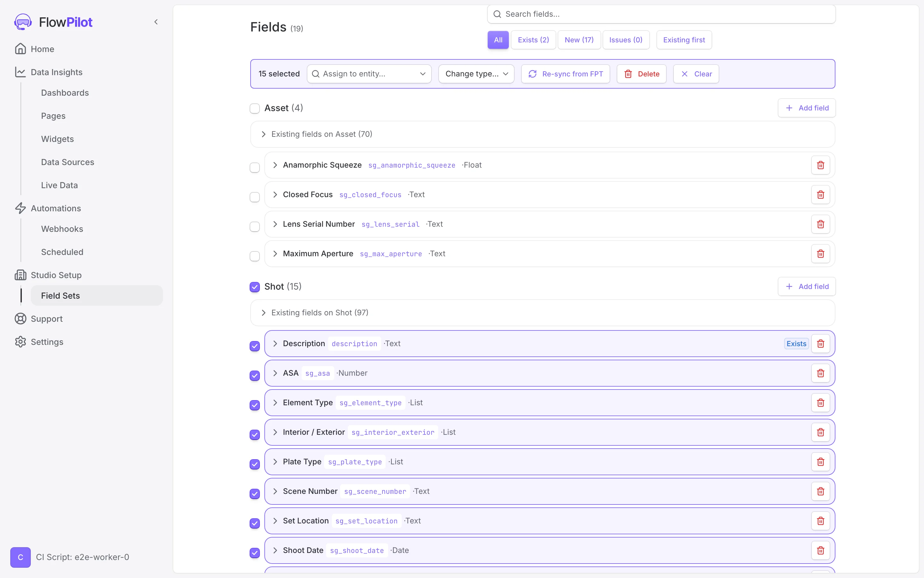
Task: Click the Automations lightning icon
Action: pyautogui.click(x=20, y=208)
